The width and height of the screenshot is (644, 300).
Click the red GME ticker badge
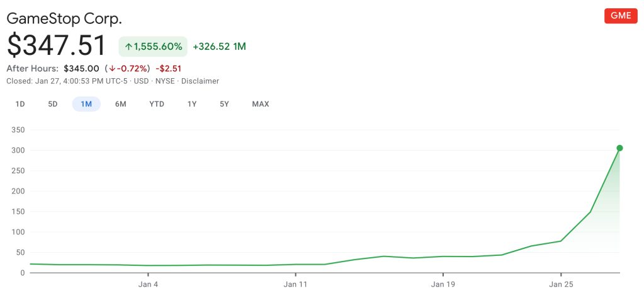[x=620, y=16]
